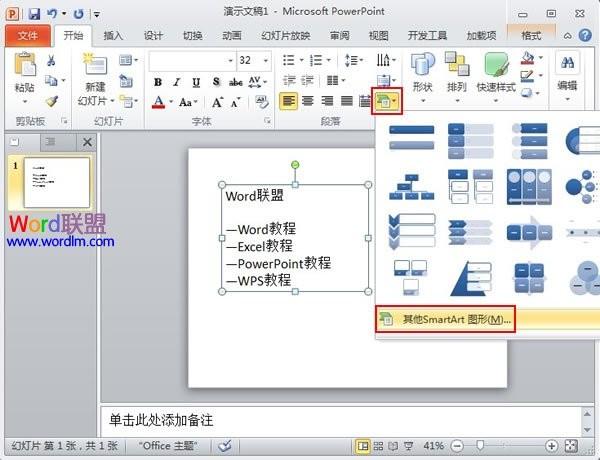The height and width of the screenshot is (460, 600).
Task: Undo the last action
Action: point(52,14)
